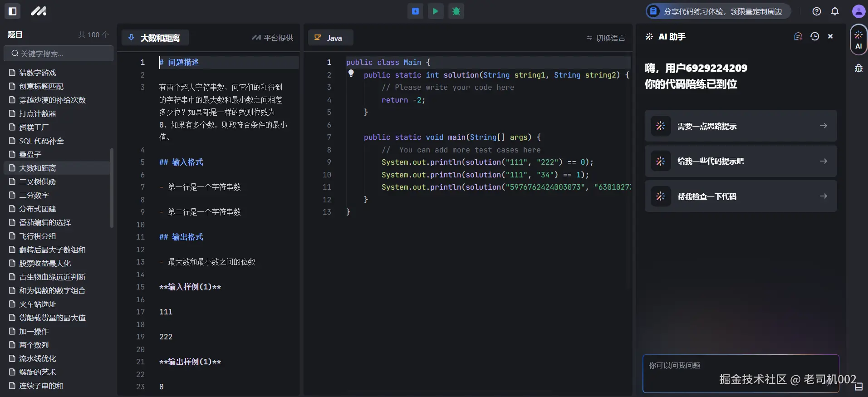Click 帮我检查一下代码 button

[x=740, y=196]
